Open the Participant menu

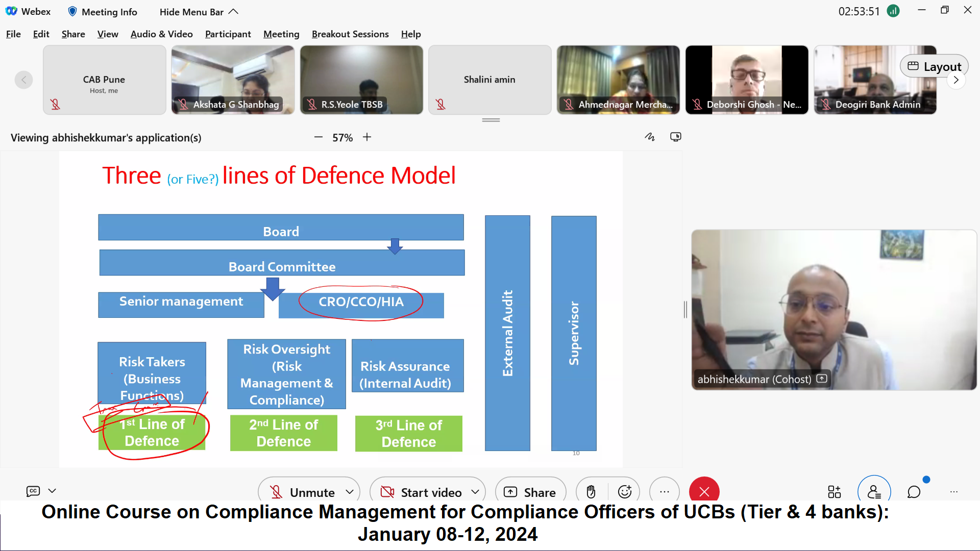228,34
